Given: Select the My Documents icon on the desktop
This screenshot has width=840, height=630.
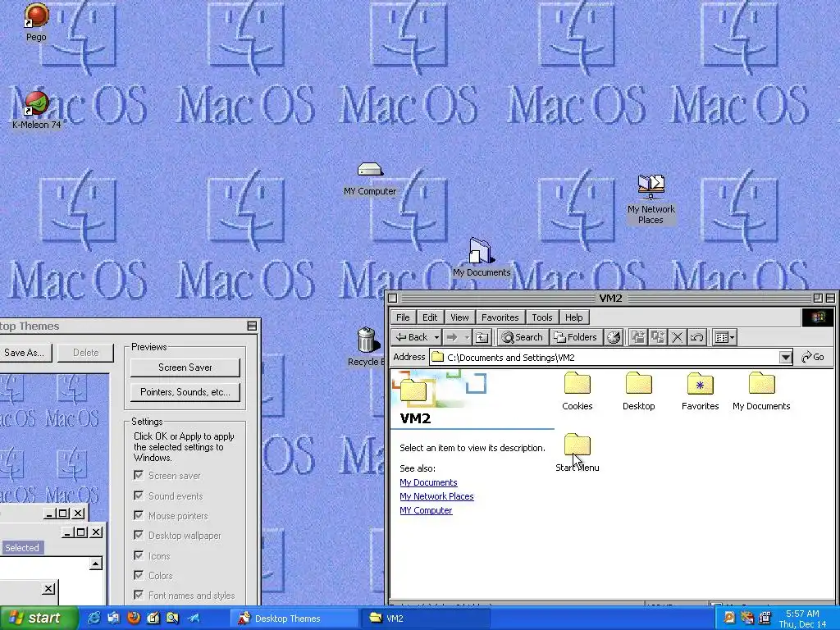Looking at the screenshot, I should pos(480,251).
